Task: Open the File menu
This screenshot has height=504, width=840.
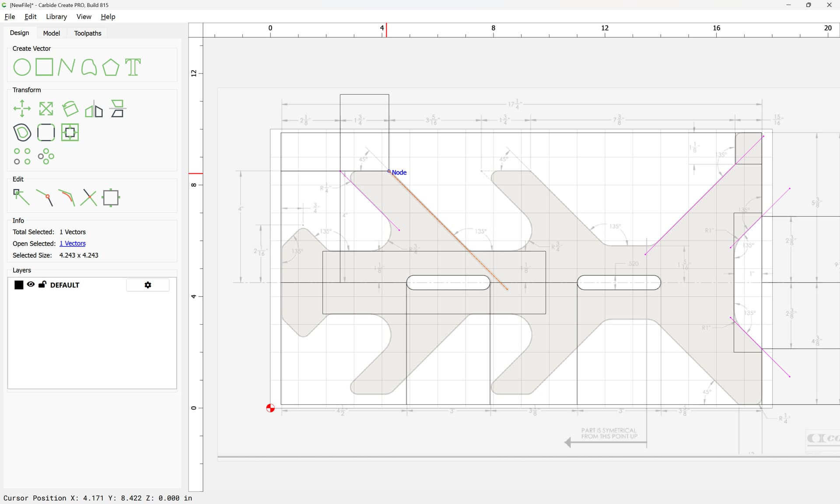Action: [x=10, y=17]
